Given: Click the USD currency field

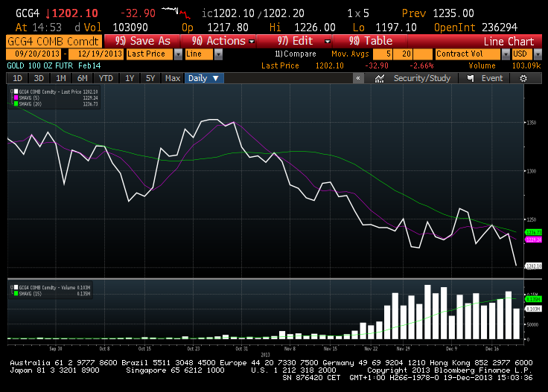Looking at the screenshot, I should 522,54.
